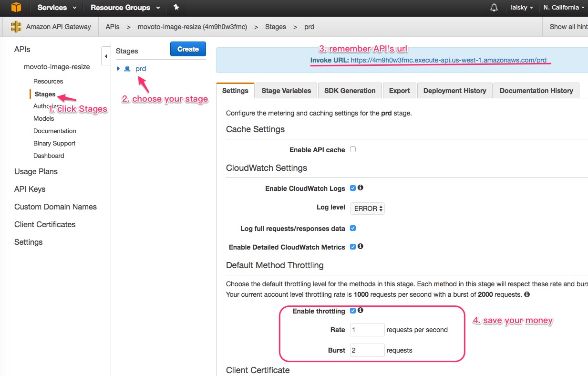Click the blue Create button

point(188,49)
